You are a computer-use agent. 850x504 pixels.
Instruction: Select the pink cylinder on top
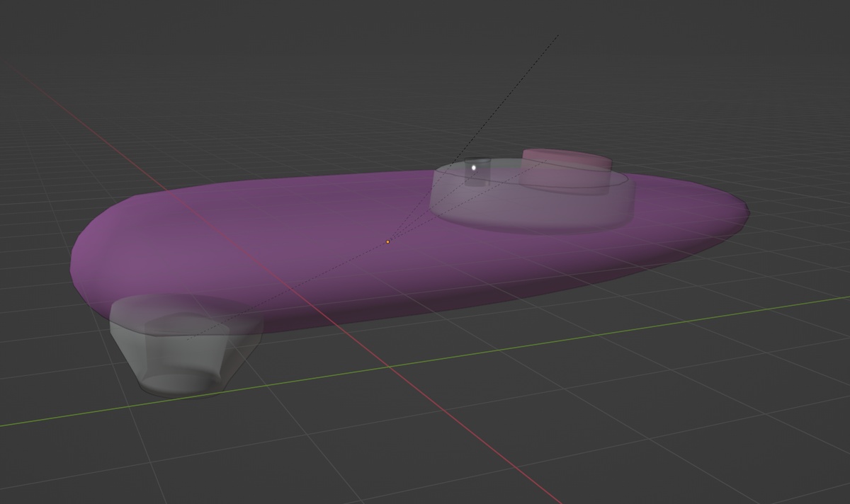[567, 160]
